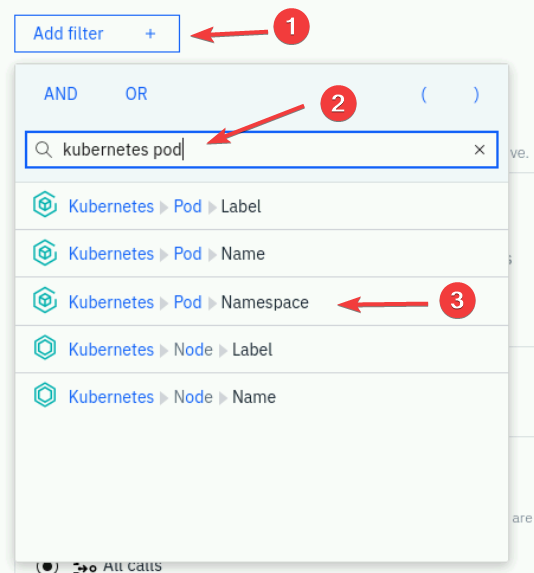Click pod cube icon beside Pod Name
Screen dimensions: 534x573
pos(45,253)
